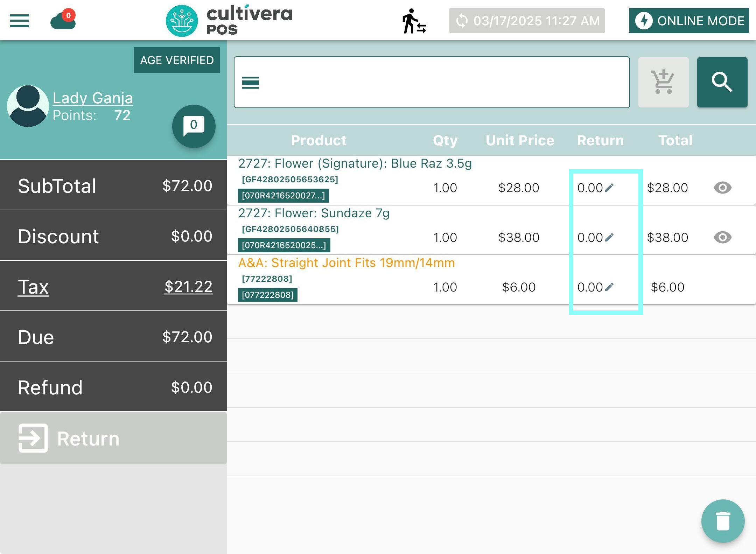Focus the product search input field
Image resolution: width=756 pixels, height=554 pixels.
[x=432, y=82]
